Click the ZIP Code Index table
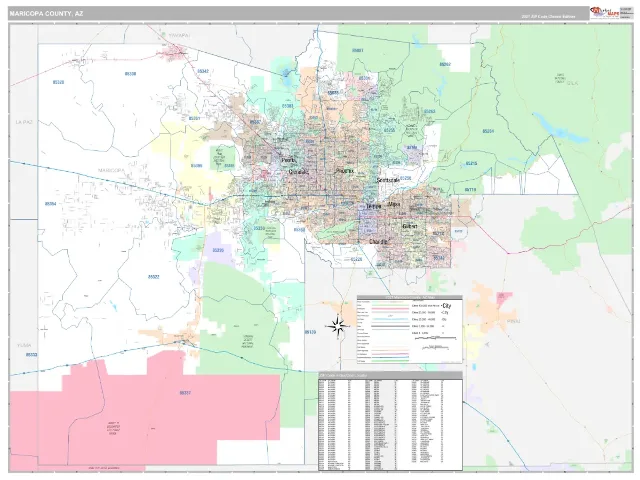 pos(390,421)
